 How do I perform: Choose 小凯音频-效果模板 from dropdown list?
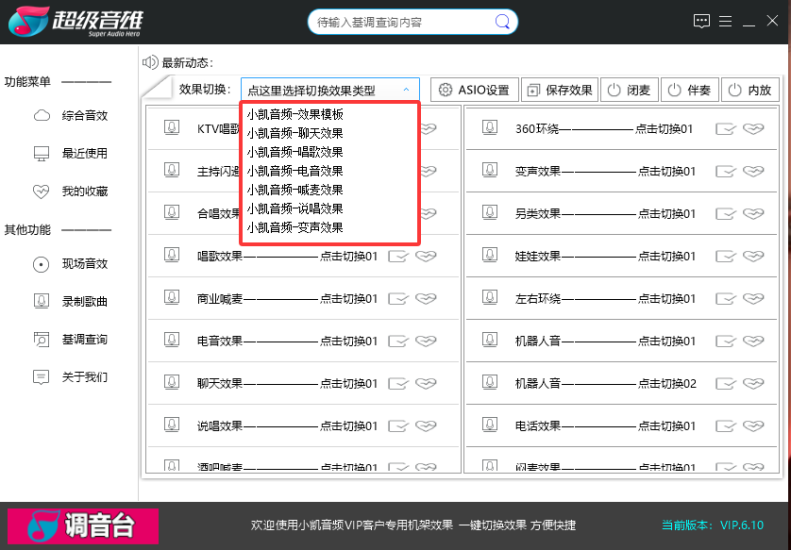coord(295,115)
